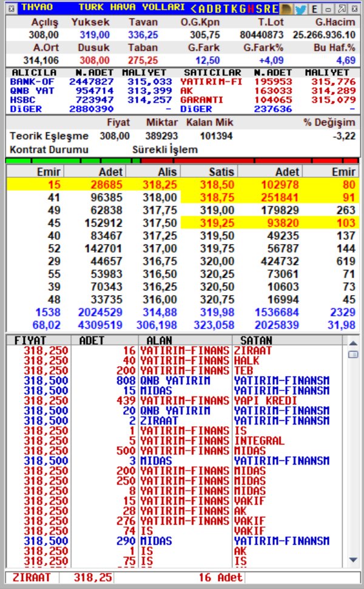Click the A.Ort value 314,106

pyautogui.click(x=41, y=61)
